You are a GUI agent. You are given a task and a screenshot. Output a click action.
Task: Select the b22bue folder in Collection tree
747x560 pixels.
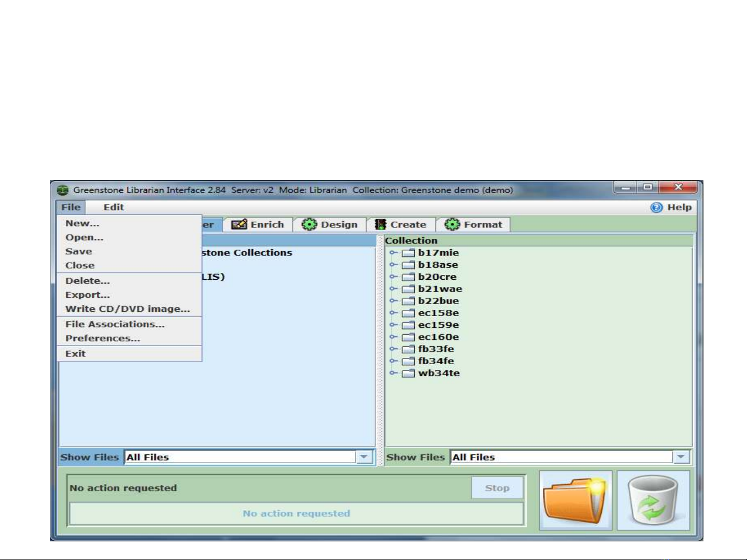pyautogui.click(x=438, y=301)
